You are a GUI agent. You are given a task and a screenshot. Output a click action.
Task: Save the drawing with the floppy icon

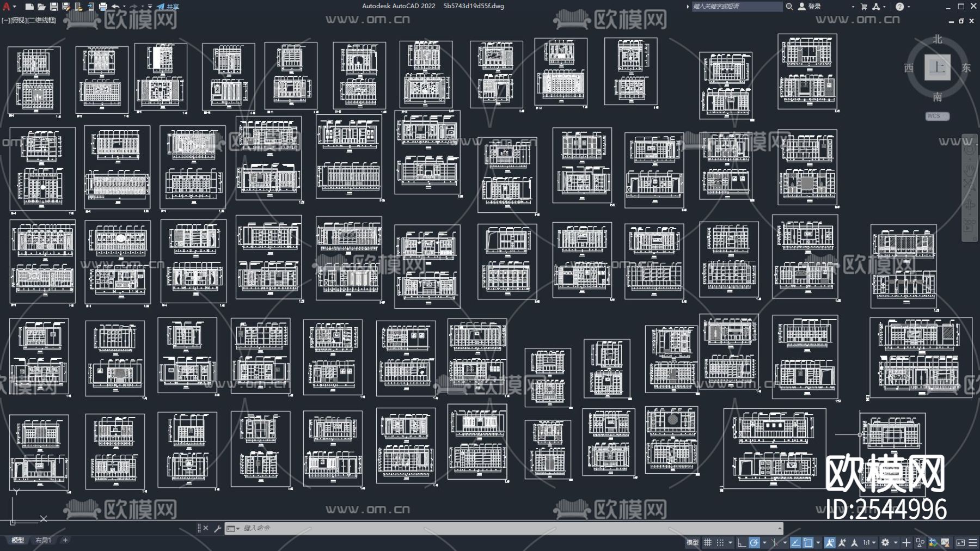point(54,7)
